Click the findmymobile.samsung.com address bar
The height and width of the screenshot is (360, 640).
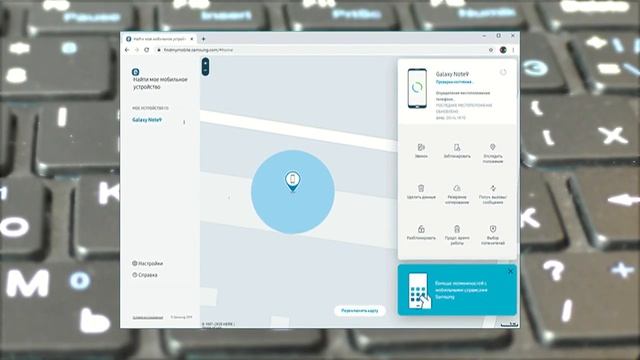[322, 50]
